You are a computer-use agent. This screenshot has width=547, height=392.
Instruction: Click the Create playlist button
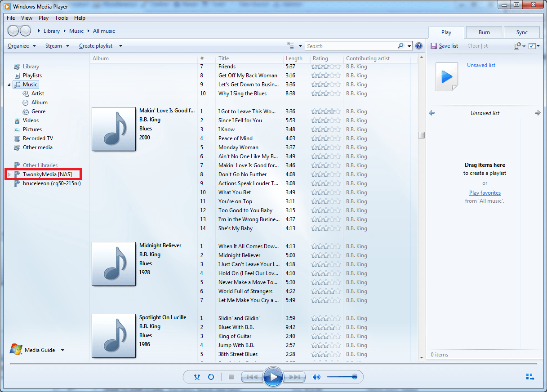click(96, 46)
